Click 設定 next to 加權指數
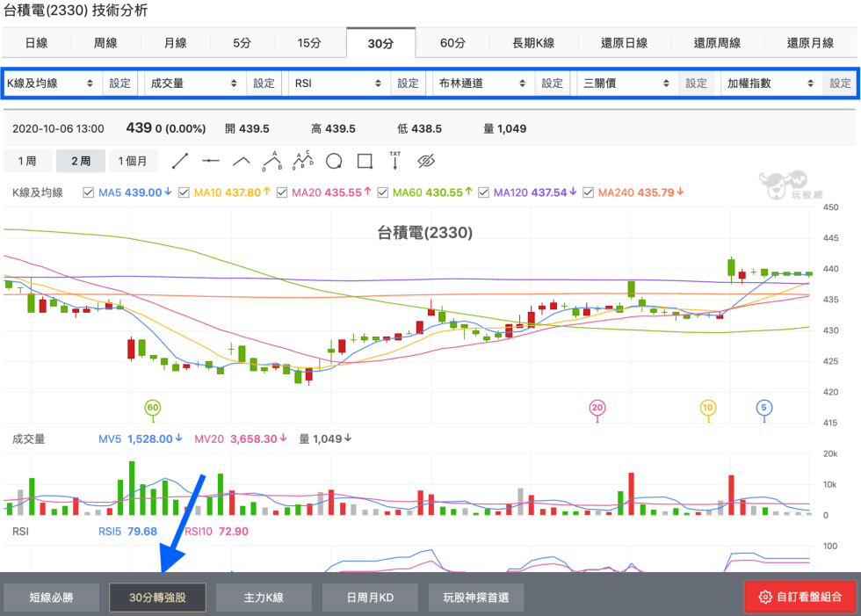 click(x=840, y=83)
